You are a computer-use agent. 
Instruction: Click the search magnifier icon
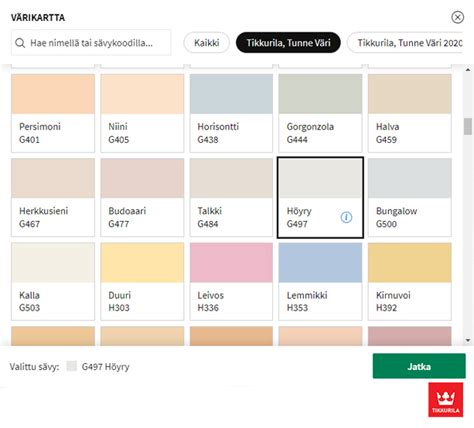[20, 43]
